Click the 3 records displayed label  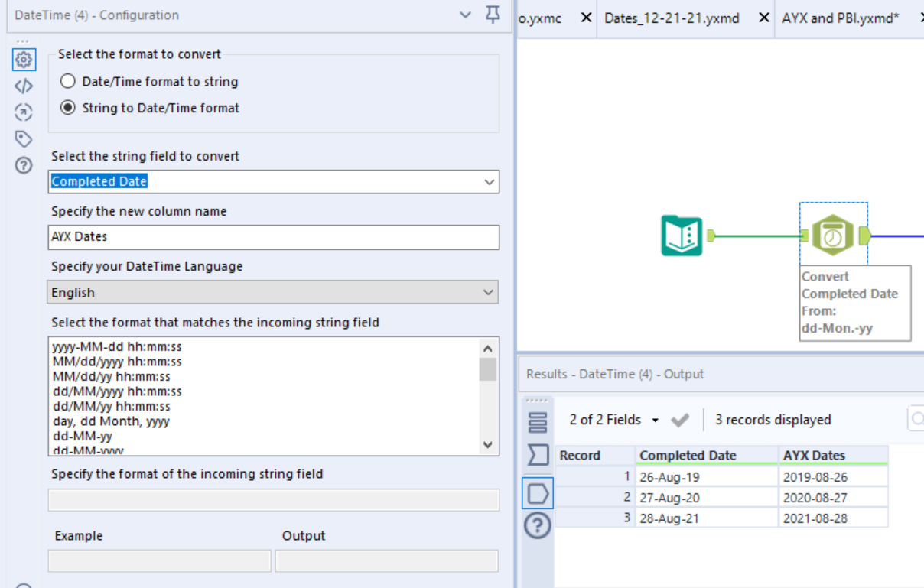pyautogui.click(x=773, y=420)
